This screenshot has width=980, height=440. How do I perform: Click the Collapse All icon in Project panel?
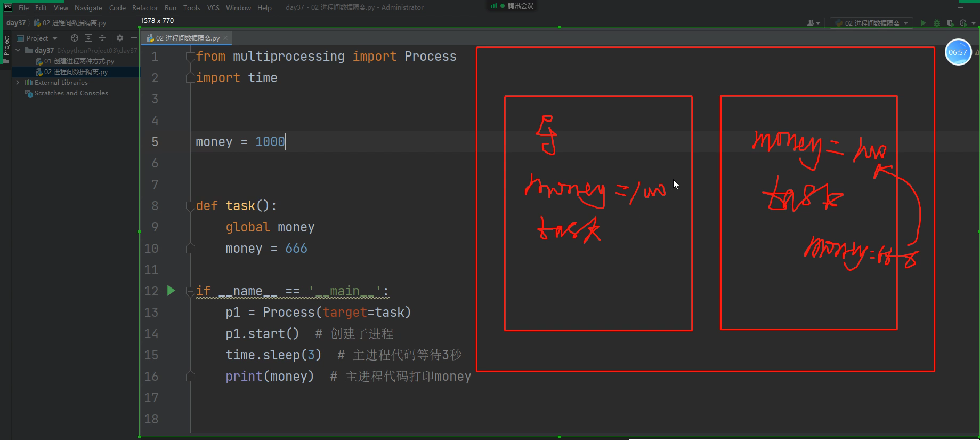click(102, 38)
